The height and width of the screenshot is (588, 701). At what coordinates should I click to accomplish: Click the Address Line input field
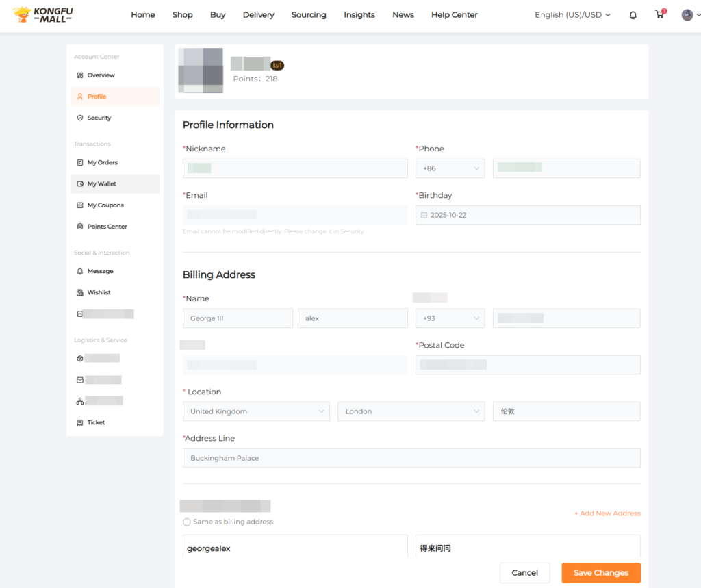pos(411,458)
